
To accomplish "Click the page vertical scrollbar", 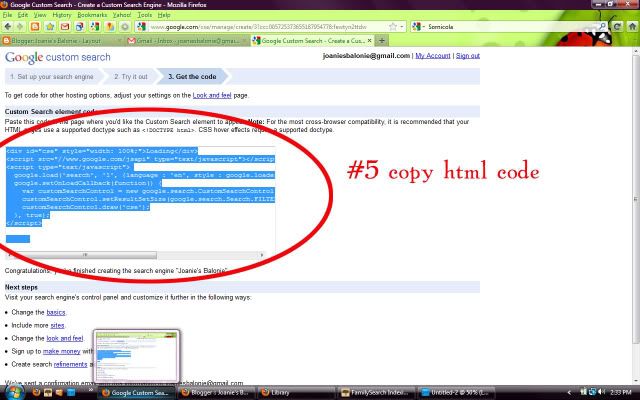I will pyautogui.click(x=636, y=199).
